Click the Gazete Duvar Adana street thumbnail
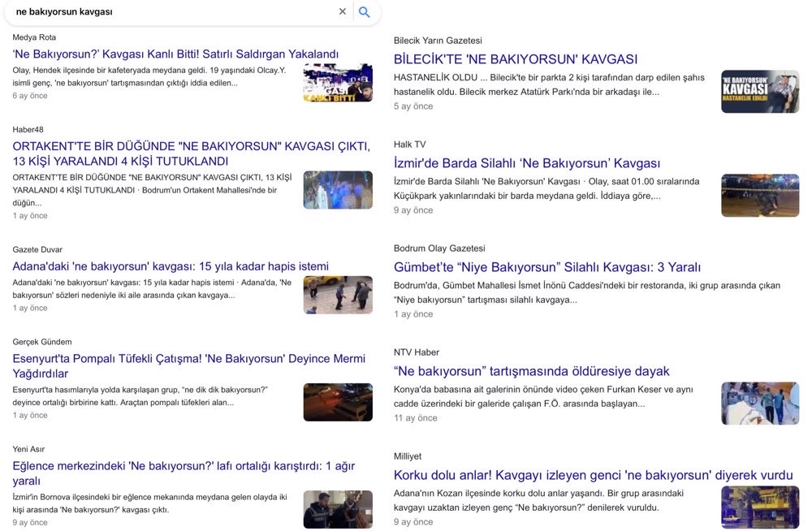The height and width of the screenshot is (531, 812). click(x=338, y=295)
